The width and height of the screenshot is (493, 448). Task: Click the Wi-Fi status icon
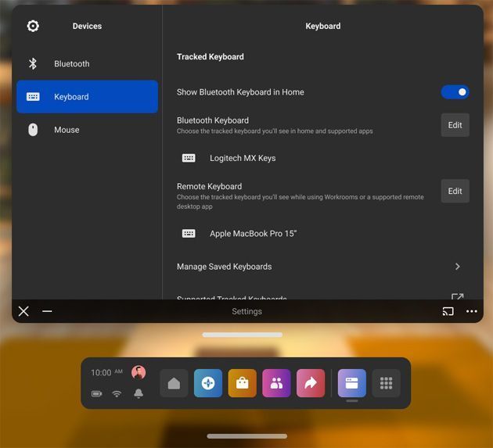(x=117, y=393)
